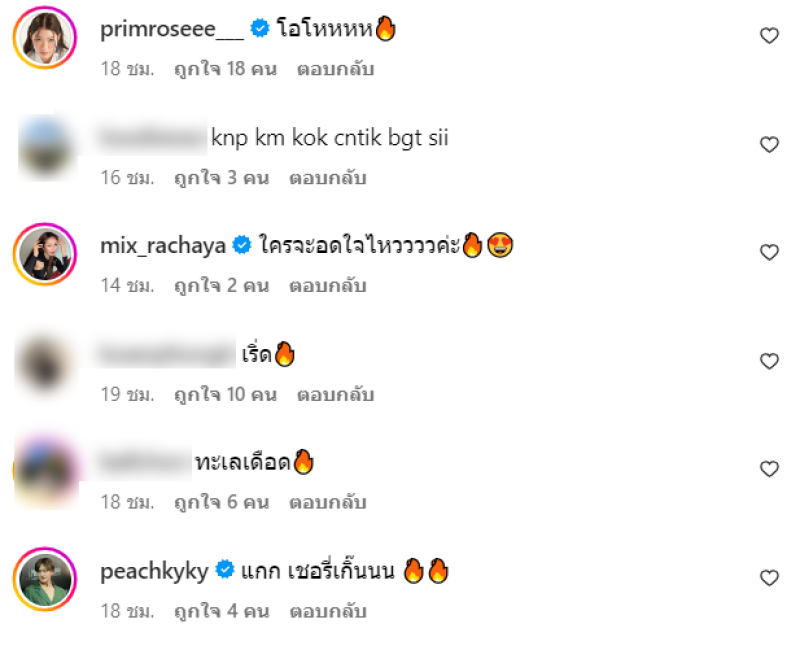Click the blurred avatar of 'ทะเลเดือด' commenter
Image resolution: width=800 pixels, height=650 pixels.
46,470
